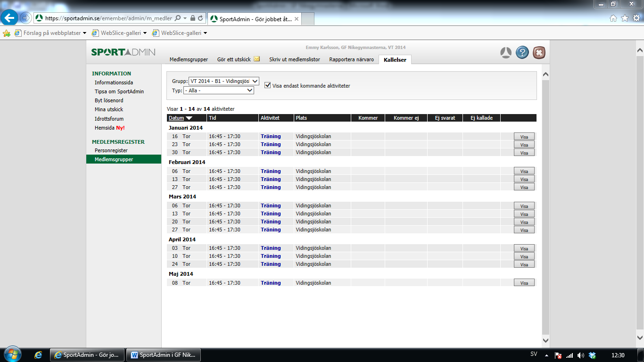
Task: Expand the first WebSlice-galleri dropdown
Action: pos(144,33)
